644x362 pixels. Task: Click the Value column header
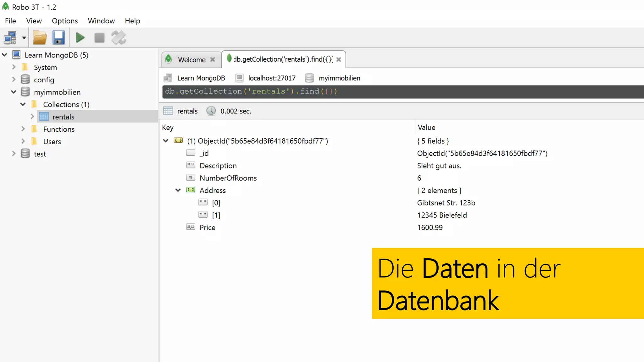[426, 128]
